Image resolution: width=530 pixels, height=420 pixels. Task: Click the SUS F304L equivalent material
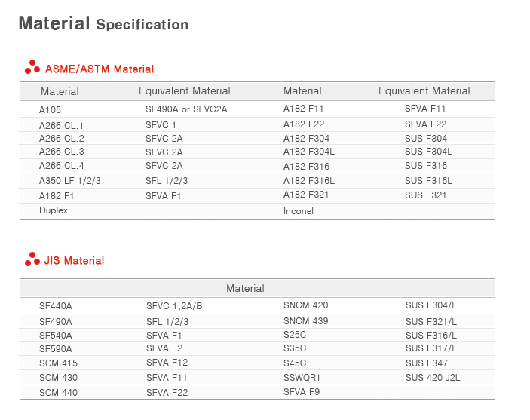428,152
